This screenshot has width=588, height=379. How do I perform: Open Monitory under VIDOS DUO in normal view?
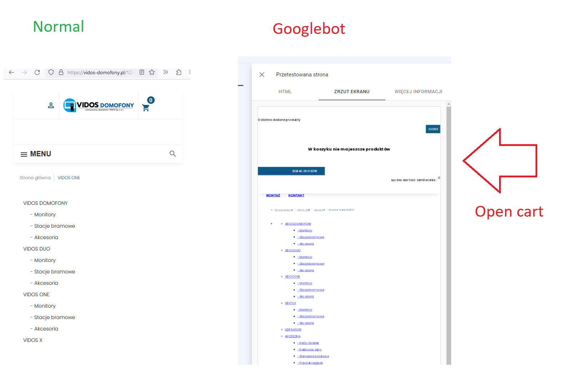(45, 260)
